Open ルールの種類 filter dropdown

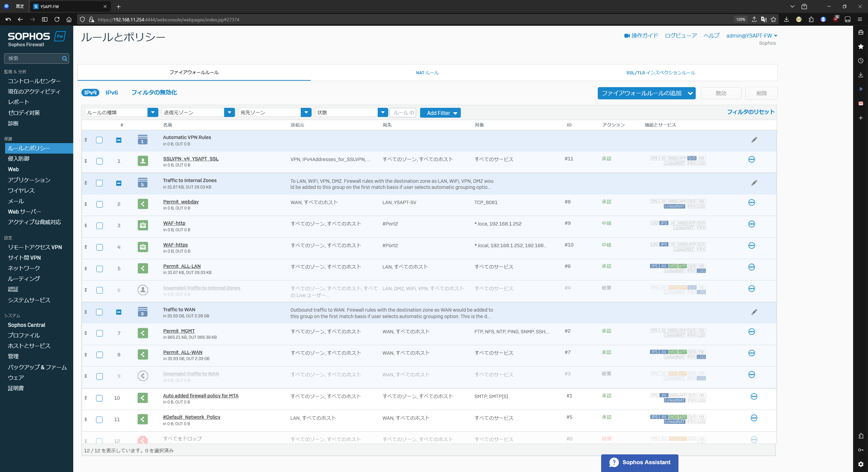coord(153,113)
